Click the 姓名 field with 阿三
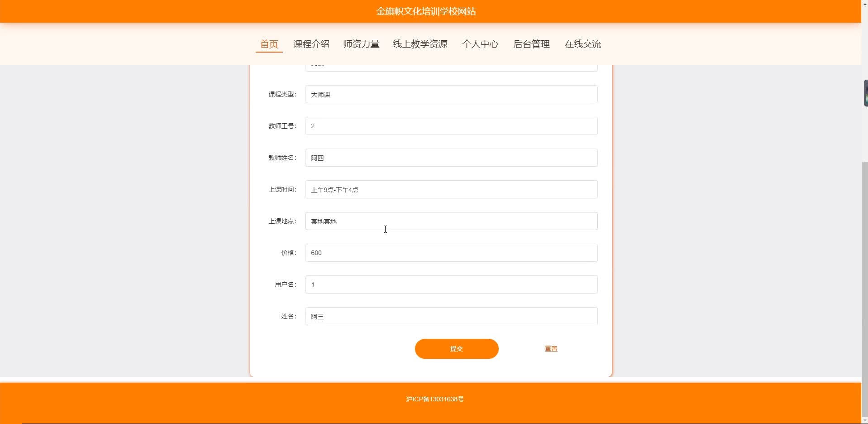Viewport: 868px width, 424px height. point(452,316)
